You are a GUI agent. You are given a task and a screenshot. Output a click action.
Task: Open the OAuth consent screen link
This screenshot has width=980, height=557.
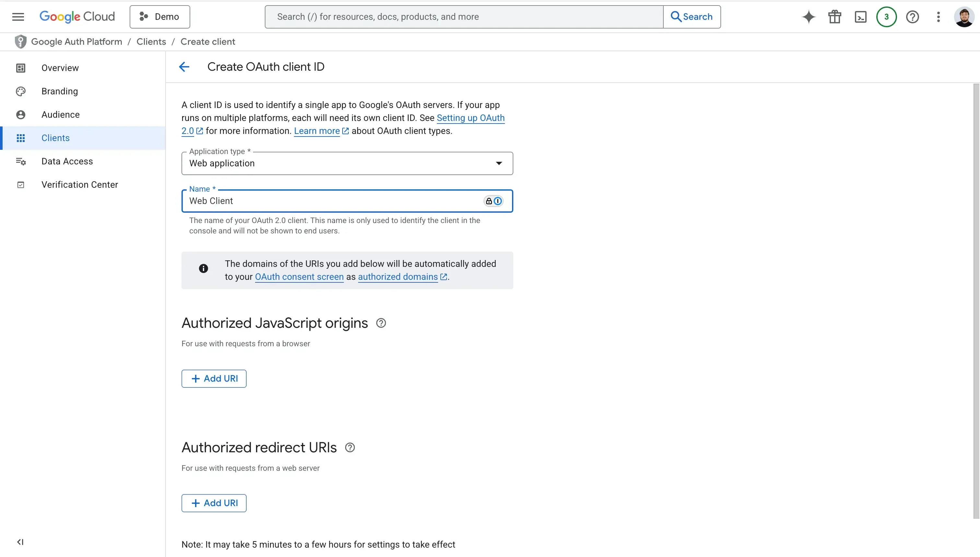pyautogui.click(x=298, y=277)
